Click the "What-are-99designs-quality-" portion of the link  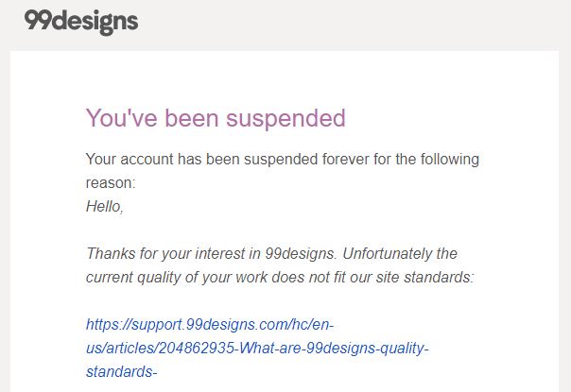334,349
